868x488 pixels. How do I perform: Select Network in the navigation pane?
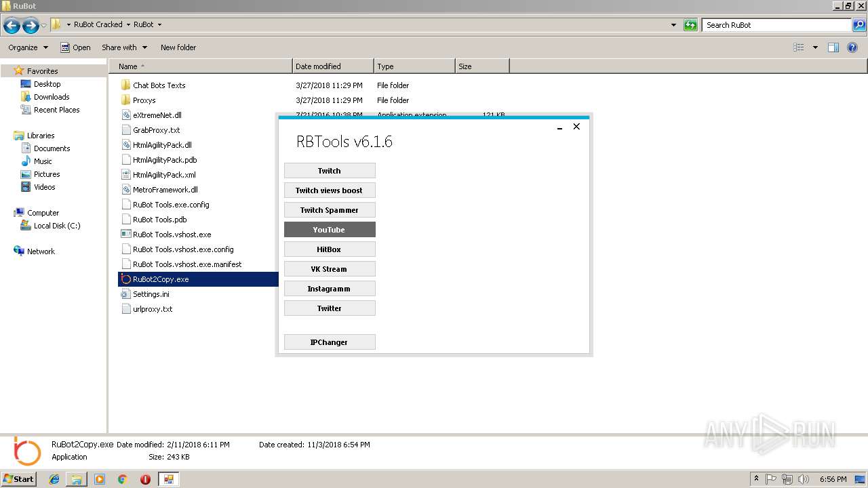click(41, 251)
